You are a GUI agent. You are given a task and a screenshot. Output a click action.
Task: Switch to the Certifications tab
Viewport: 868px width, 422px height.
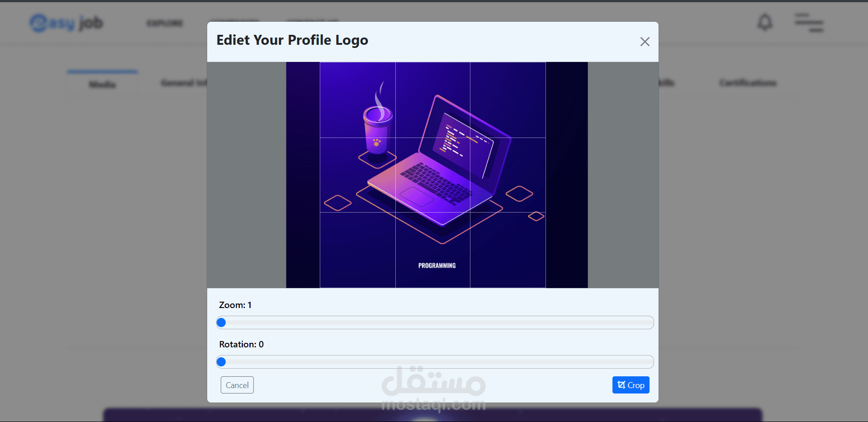[x=748, y=83]
